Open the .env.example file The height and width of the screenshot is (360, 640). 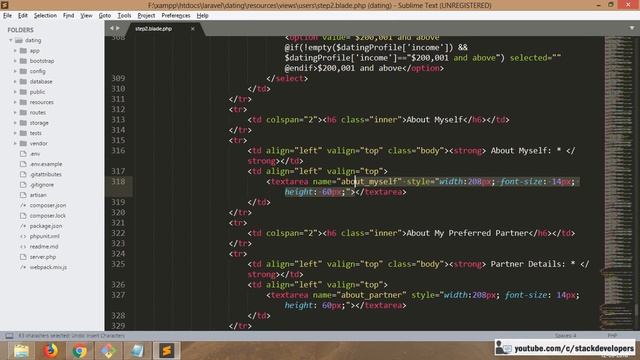click(x=46, y=164)
